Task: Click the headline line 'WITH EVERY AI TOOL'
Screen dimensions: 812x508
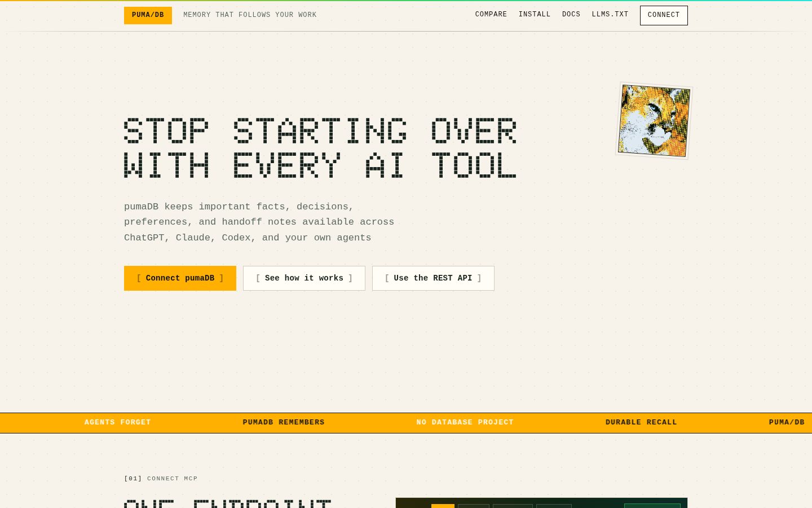Action: point(320,165)
